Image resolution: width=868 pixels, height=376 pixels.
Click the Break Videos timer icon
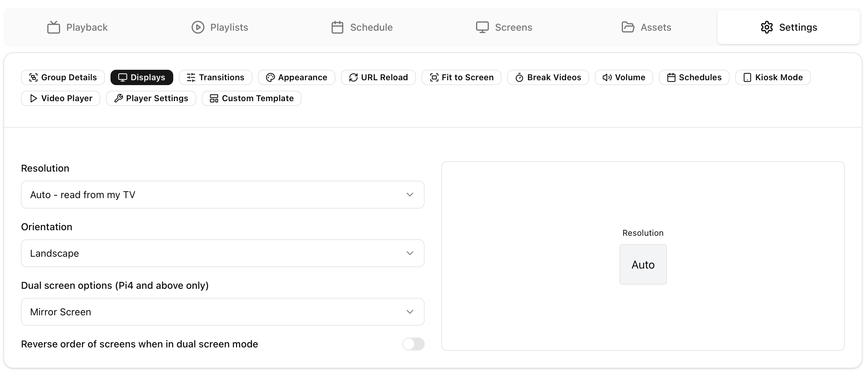pyautogui.click(x=519, y=77)
